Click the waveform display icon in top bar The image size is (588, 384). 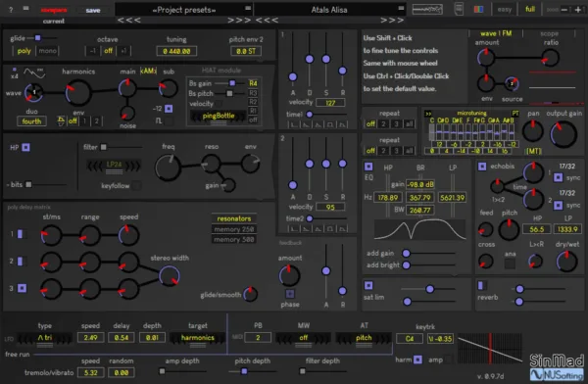click(427, 10)
